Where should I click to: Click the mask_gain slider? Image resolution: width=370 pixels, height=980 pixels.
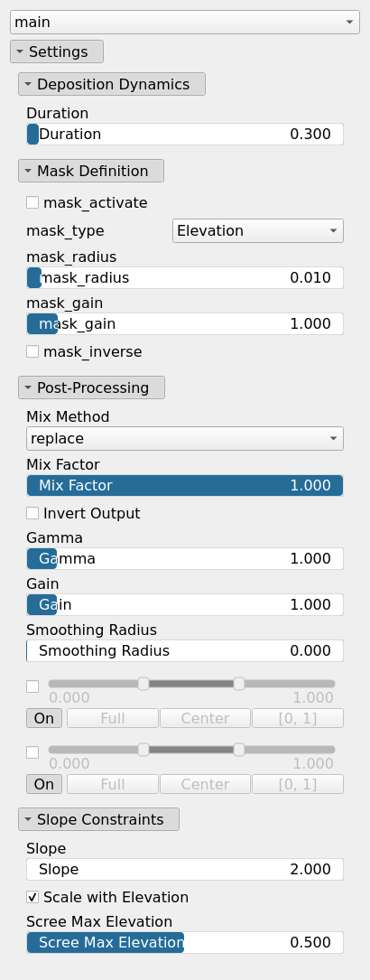(185, 323)
